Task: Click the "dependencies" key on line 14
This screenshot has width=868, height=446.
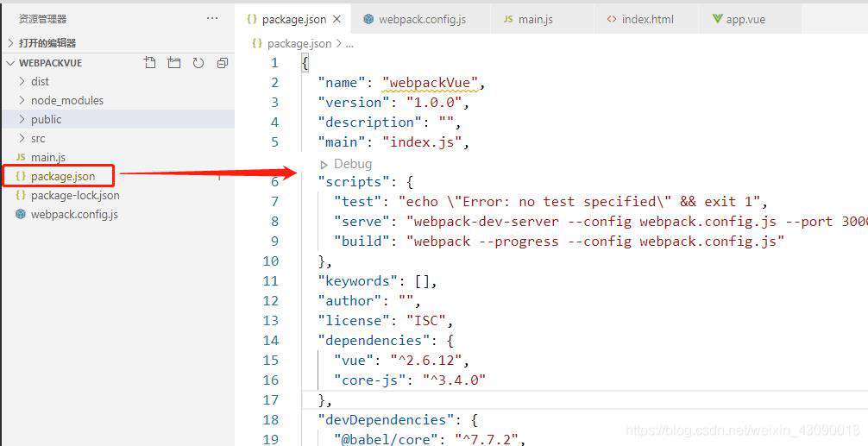Action: click(x=374, y=341)
